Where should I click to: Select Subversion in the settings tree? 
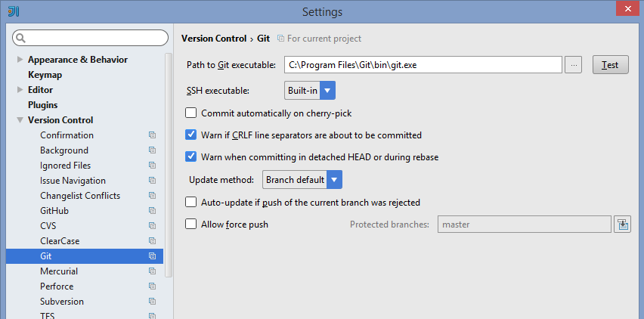62,302
